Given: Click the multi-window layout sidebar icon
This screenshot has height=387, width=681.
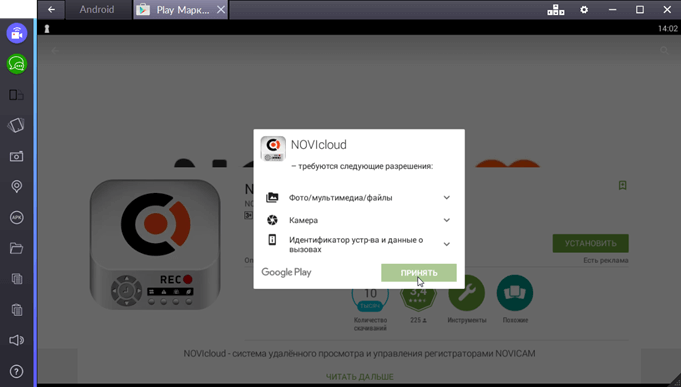Looking at the screenshot, I should [17, 95].
